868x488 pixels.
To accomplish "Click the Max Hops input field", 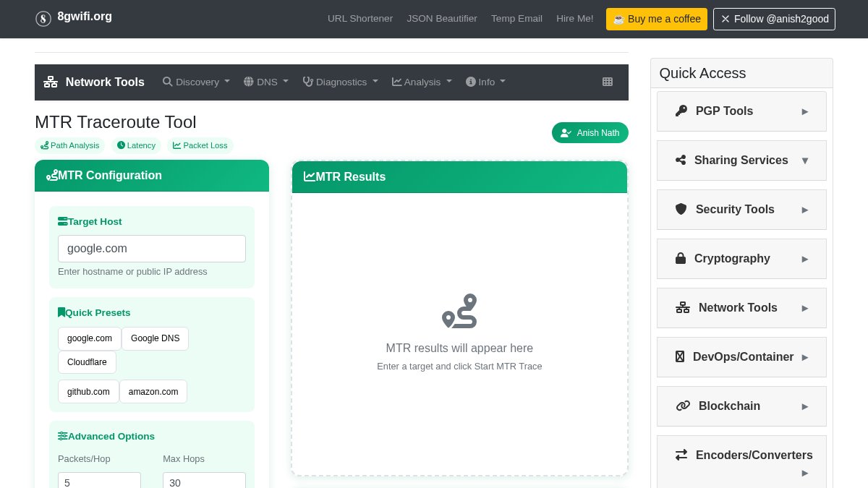I will [x=204, y=481].
